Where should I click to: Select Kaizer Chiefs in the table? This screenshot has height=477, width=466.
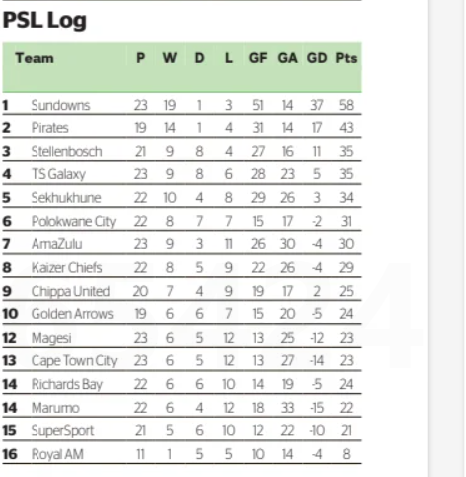click(67, 268)
